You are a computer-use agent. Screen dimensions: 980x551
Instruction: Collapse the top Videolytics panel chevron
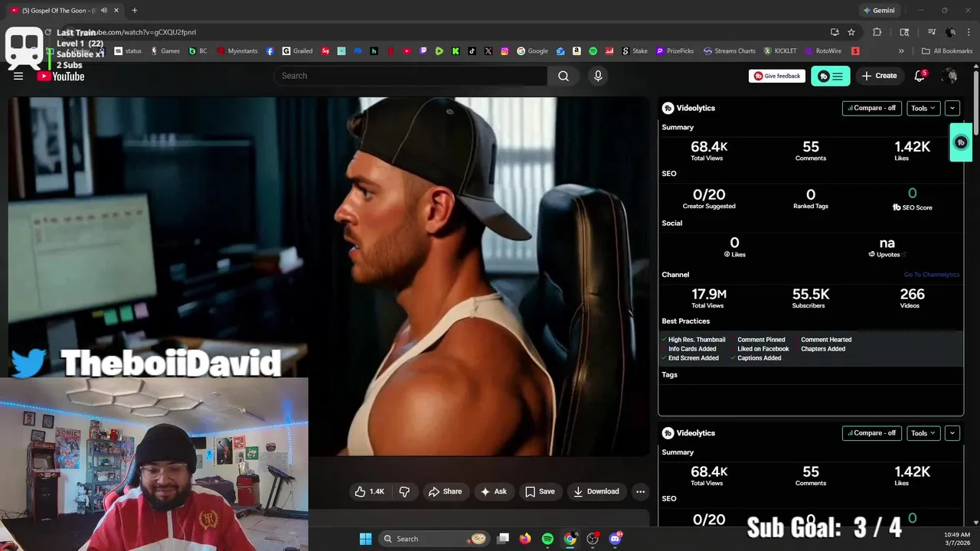pos(952,108)
